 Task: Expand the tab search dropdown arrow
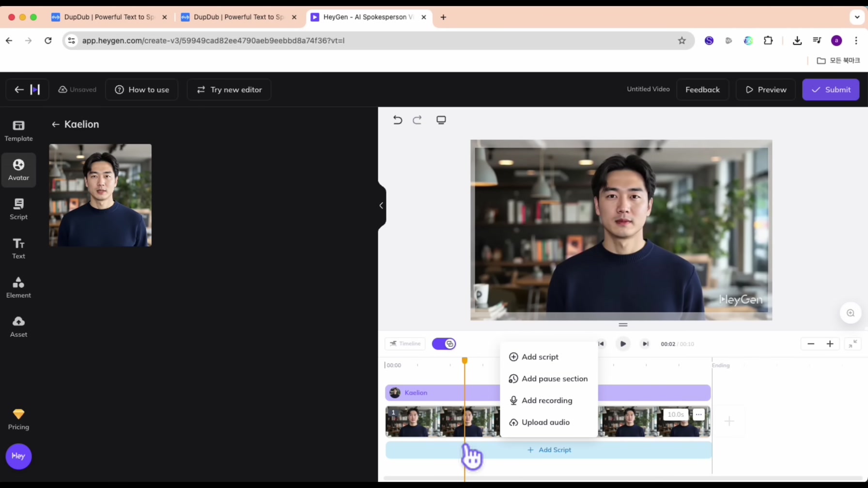coord(857,17)
